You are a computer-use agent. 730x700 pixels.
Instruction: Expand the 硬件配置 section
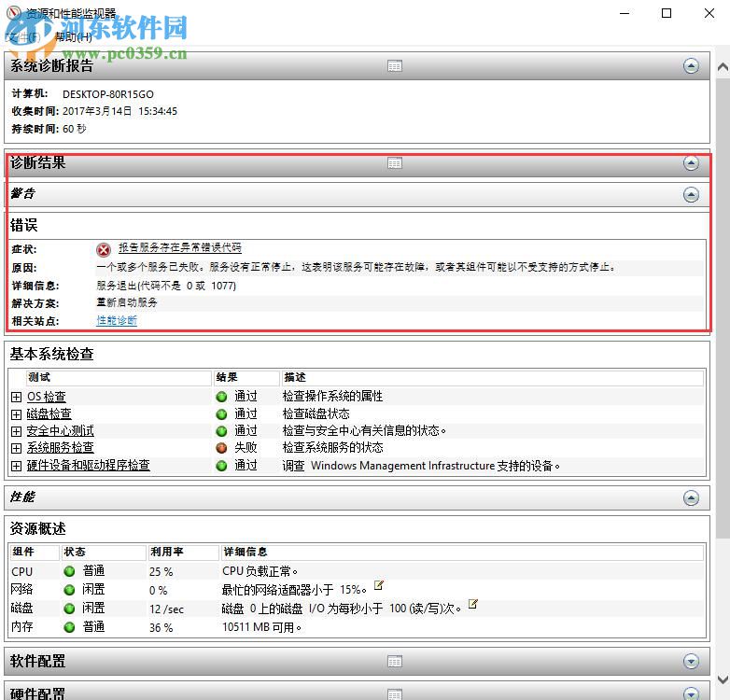[x=691, y=693]
